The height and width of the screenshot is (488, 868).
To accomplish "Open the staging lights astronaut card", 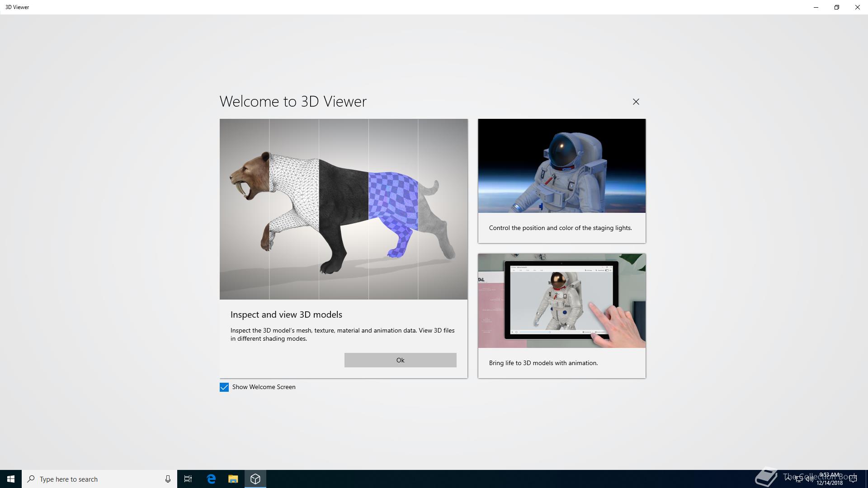I will coord(561,180).
